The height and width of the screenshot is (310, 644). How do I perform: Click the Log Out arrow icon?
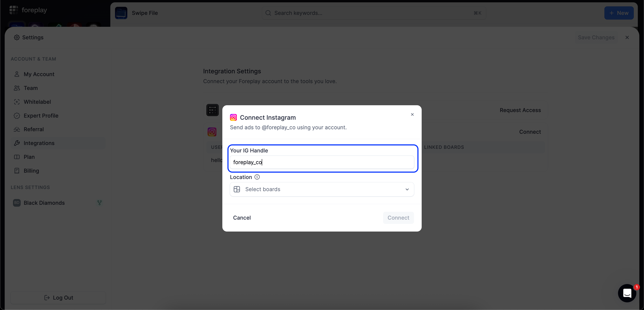[47, 297]
